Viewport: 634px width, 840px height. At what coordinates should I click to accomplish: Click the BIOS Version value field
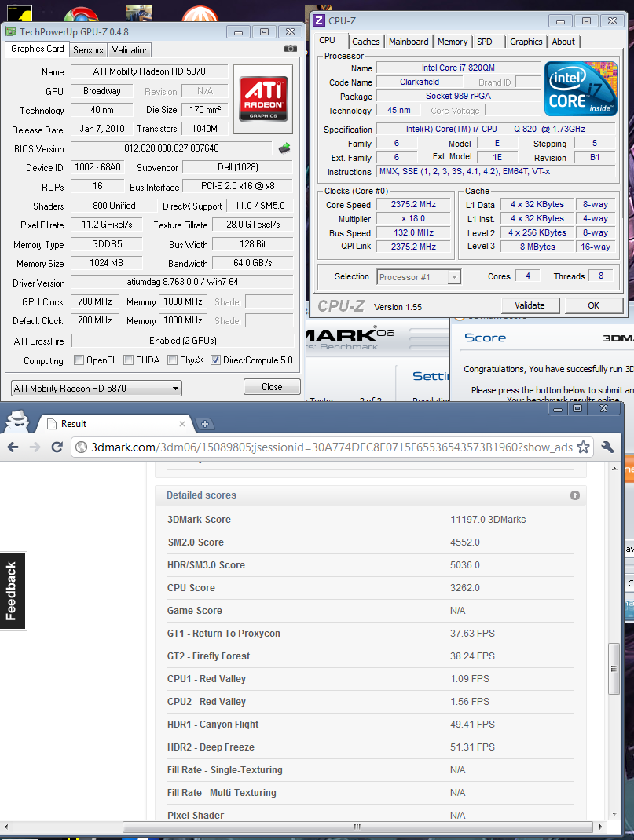(171, 148)
